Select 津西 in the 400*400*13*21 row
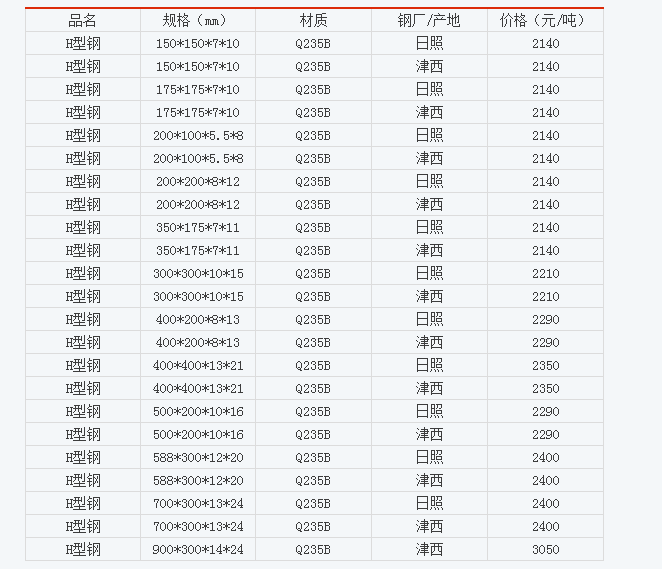662x569 pixels. pyautogui.click(x=429, y=388)
